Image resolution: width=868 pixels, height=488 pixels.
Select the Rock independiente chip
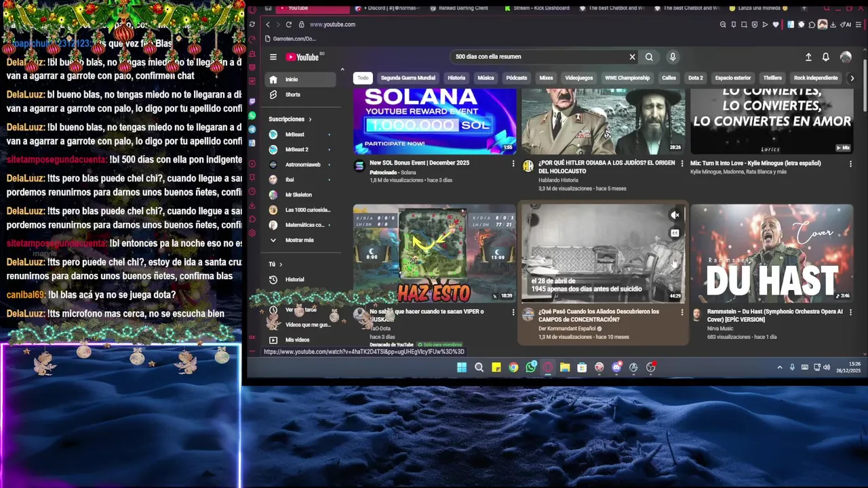point(816,78)
